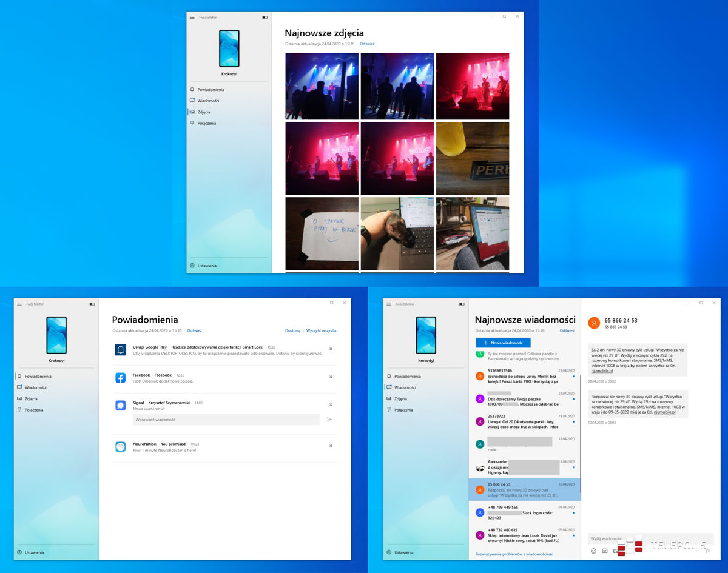Dismiss the Facebook notification with its X
The width and height of the screenshot is (728, 573).
click(x=331, y=377)
